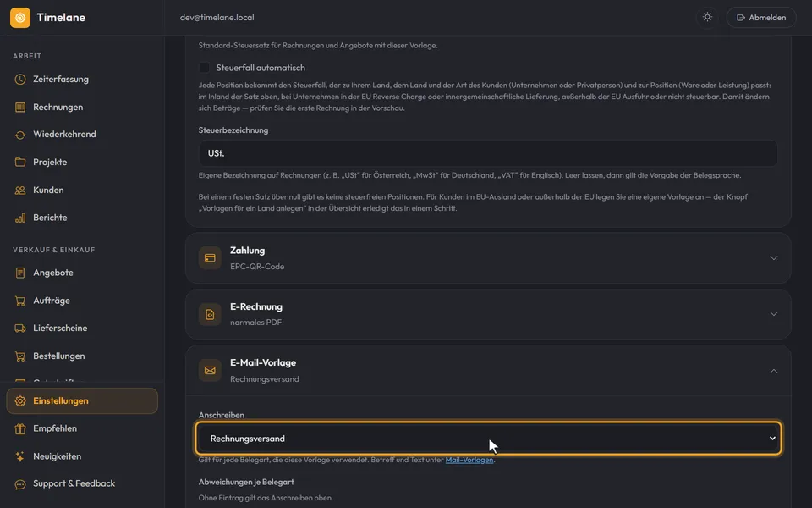The width and height of the screenshot is (812, 508).
Task: Click the Empfehlen gift icon
Action: click(20, 428)
